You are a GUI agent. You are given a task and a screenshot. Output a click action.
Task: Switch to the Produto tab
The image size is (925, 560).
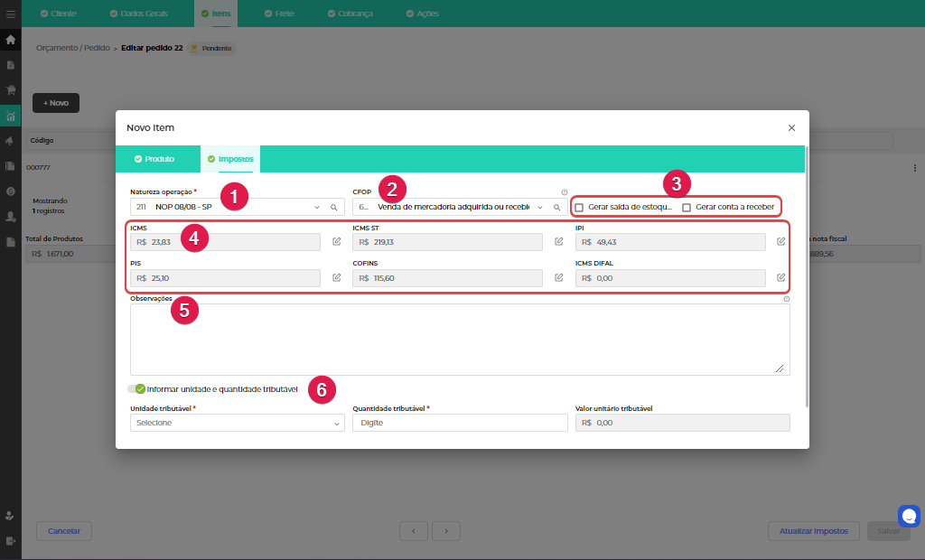(154, 159)
